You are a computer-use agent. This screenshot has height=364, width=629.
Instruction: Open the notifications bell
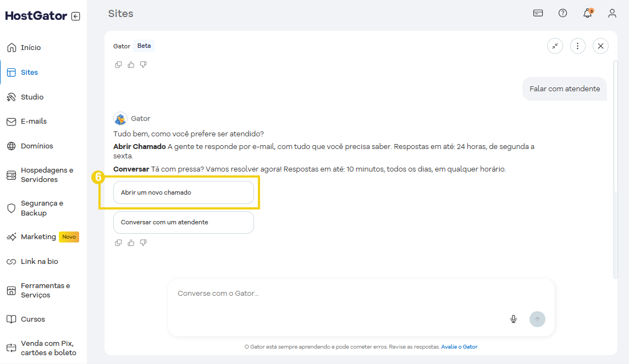(587, 13)
